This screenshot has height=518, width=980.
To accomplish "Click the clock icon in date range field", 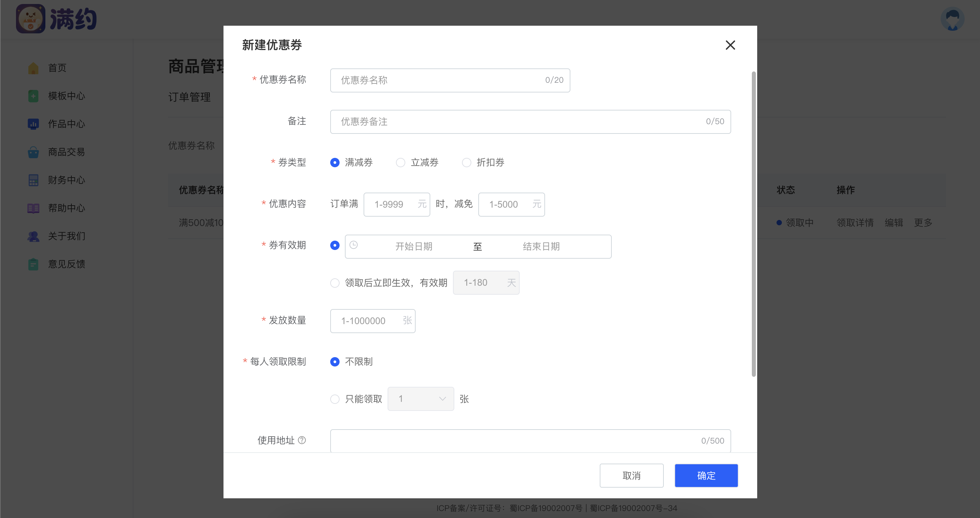I will [354, 245].
